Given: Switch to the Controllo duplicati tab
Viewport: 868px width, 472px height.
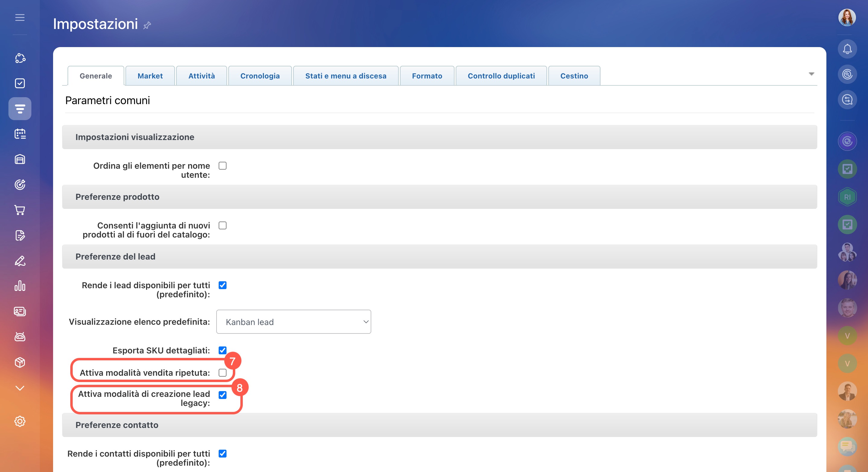Looking at the screenshot, I should (x=501, y=76).
